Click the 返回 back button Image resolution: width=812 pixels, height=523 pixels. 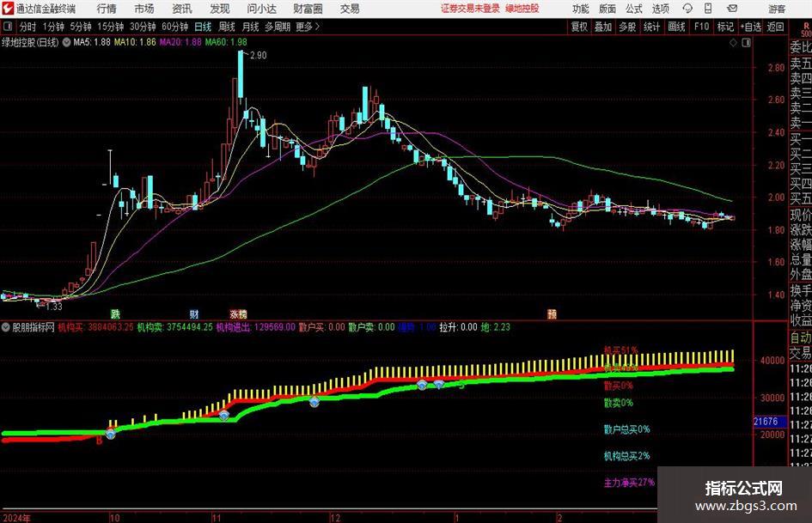(x=775, y=27)
